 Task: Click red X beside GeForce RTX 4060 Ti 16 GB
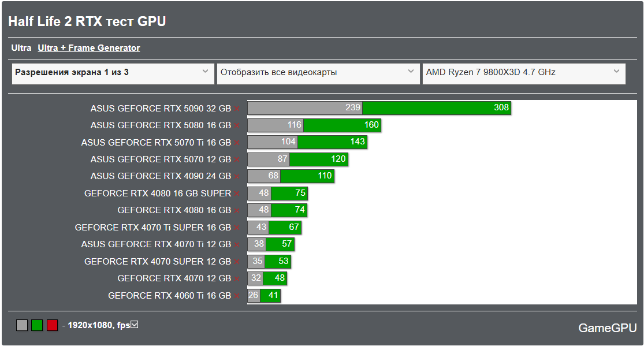point(236,296)
